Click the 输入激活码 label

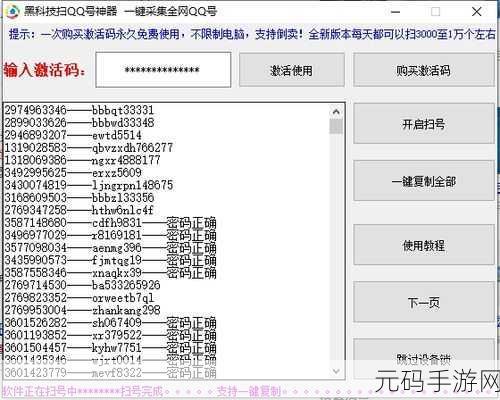[x=44, y=70]
